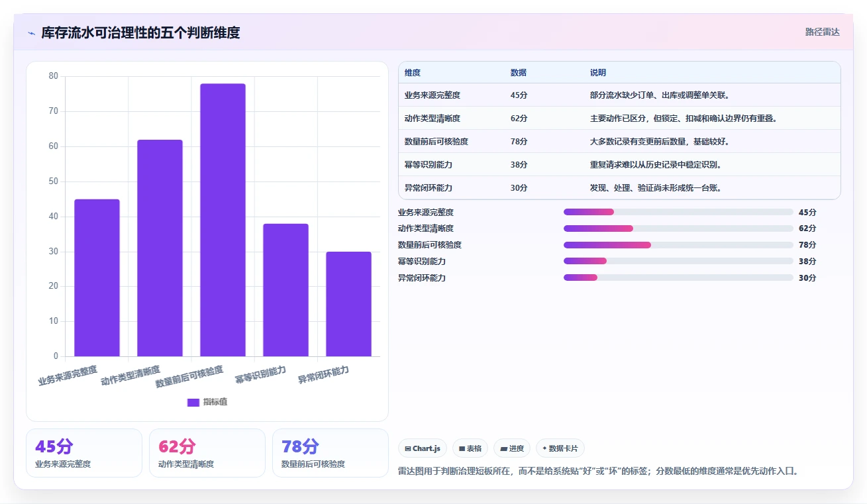
Task: Click the 业务来源完整度 bar in the chart
Action: pos(97,277)
